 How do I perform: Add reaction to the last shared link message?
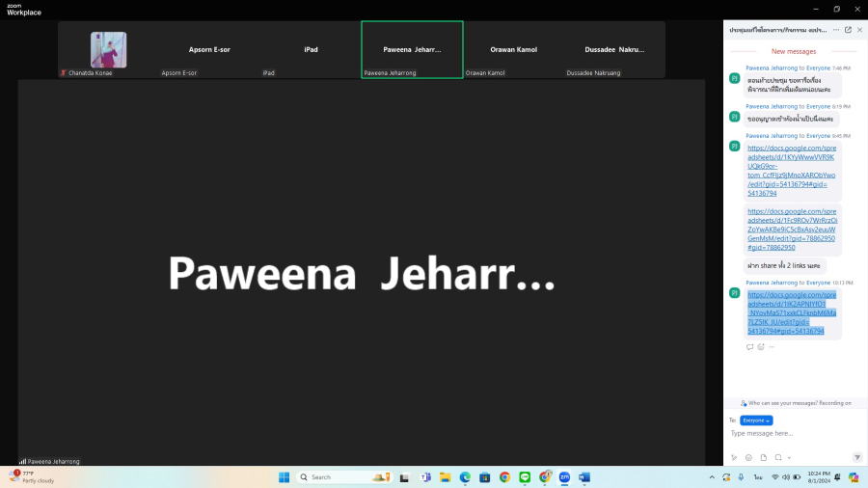click(x=761, y=347)
